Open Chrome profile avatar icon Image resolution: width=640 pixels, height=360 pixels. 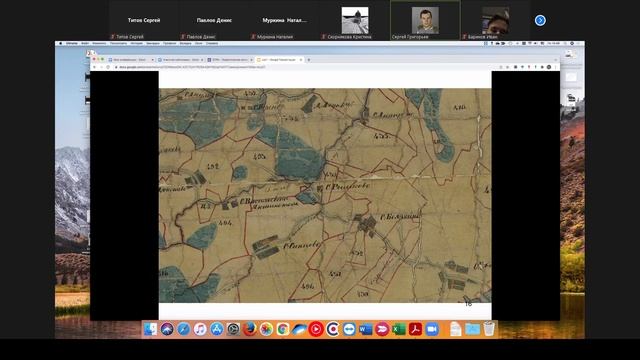point(549,67)
